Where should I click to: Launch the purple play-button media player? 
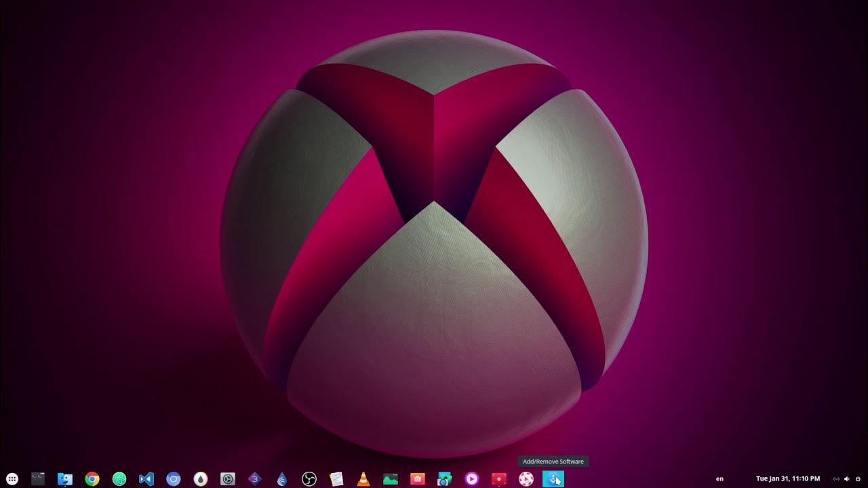point(472,479)
